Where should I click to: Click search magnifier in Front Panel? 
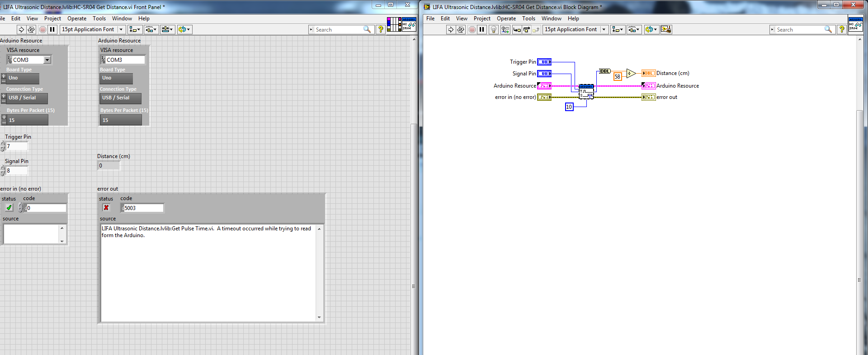(x=367, y=29)
